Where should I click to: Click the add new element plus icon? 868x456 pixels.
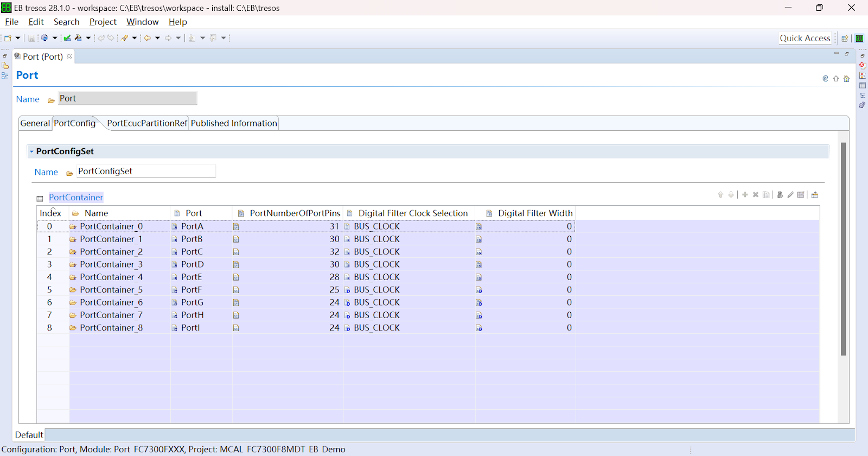745,194
